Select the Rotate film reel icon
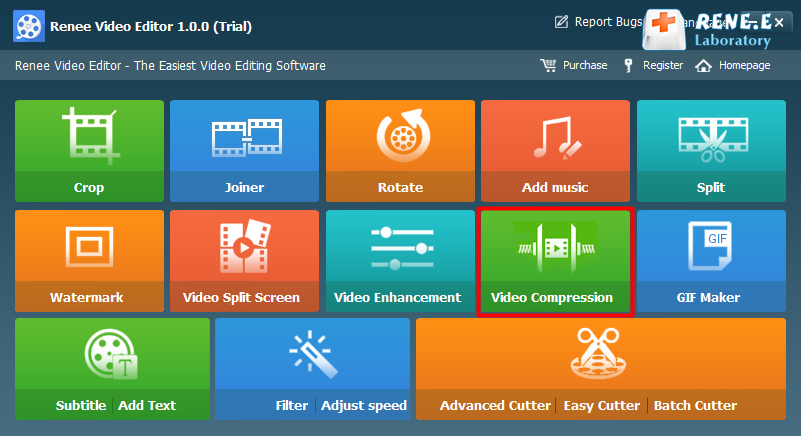The width and height of the screenshot is (801, 436). click(404, 135)
